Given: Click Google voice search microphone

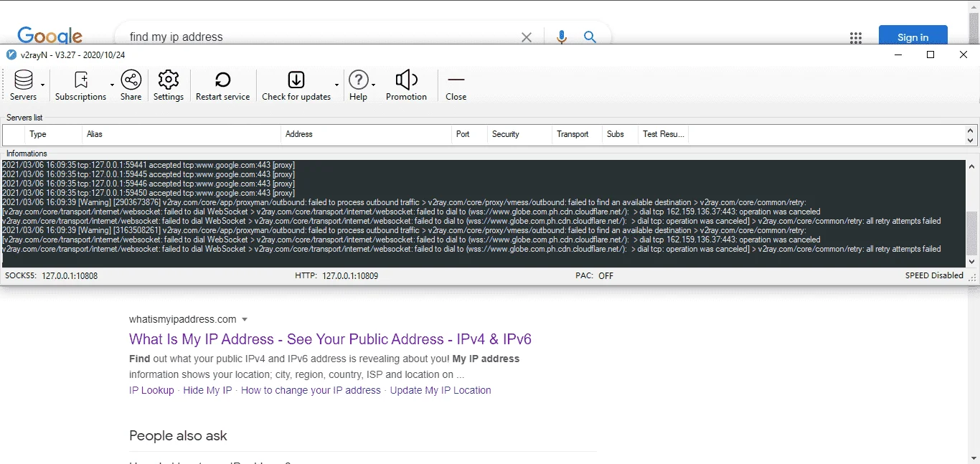Looking at the screenshot, I should click(x=562, y=37).
